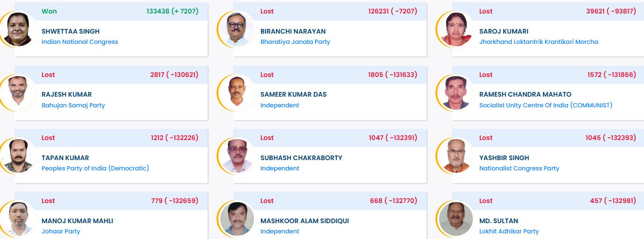
Task: Click the Lokhit Adhikar Party label
Action: click(509, 232)
